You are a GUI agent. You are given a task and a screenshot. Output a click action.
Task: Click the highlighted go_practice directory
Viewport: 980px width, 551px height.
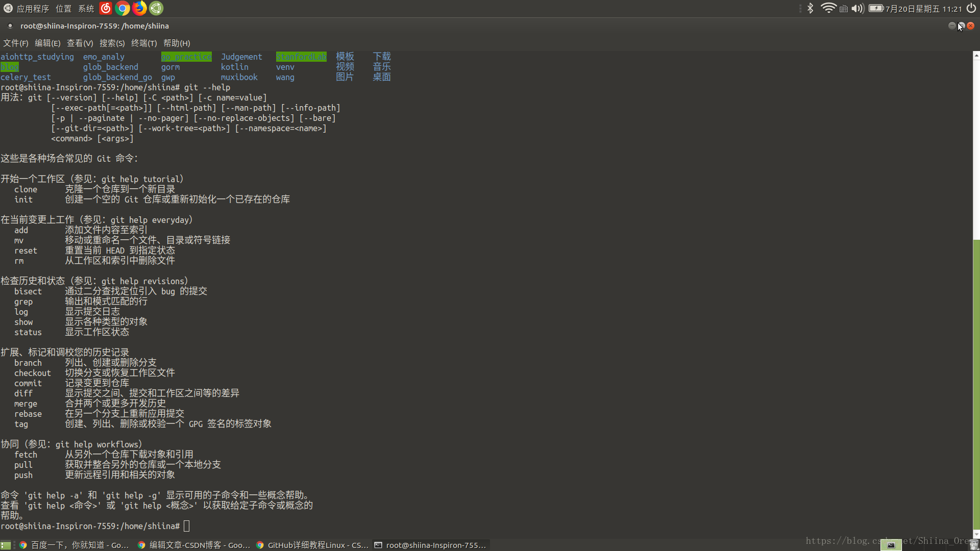pyautogui.click(x=186, y=57)
